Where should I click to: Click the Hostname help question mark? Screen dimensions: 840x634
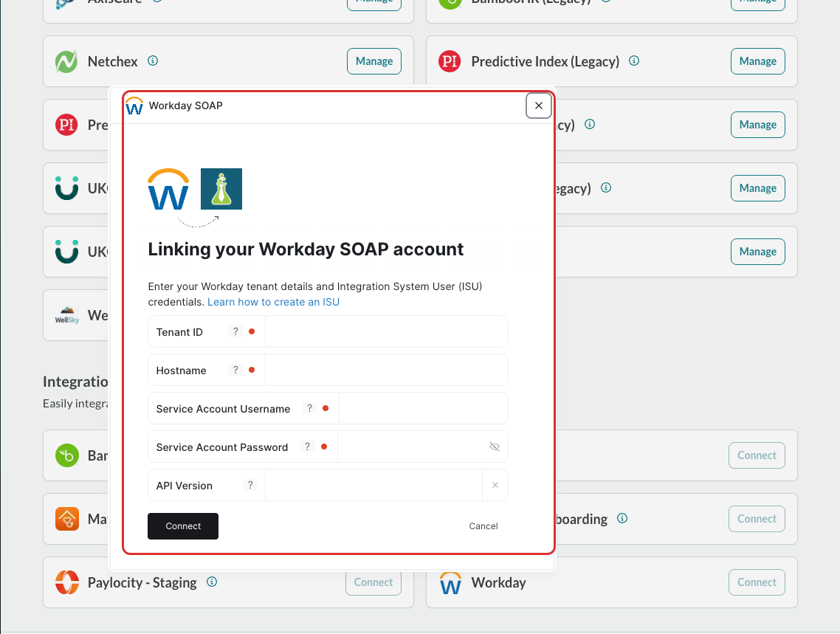[x=235, y=370]
